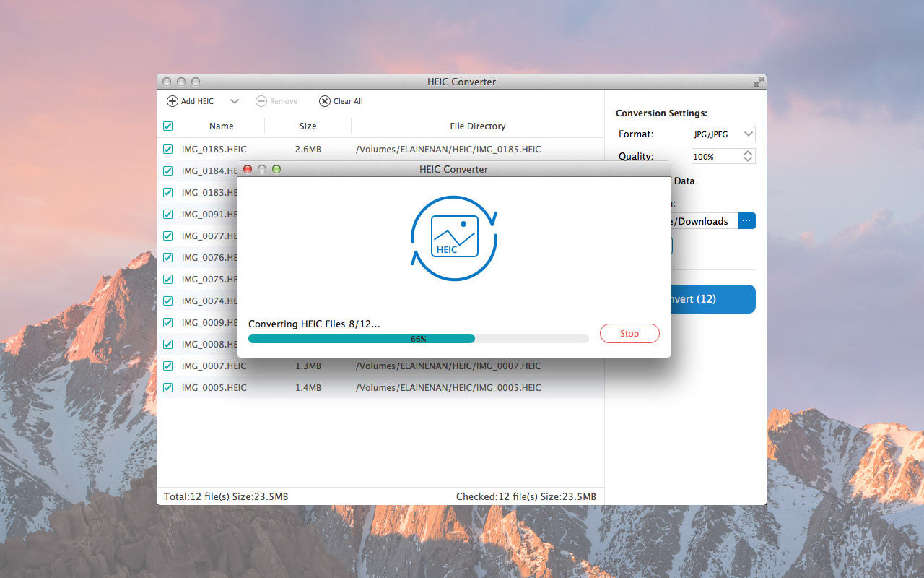924x578 pixels.
Task: Uncheck the IMG_0008 row checkbox
Action: (168, 344)
